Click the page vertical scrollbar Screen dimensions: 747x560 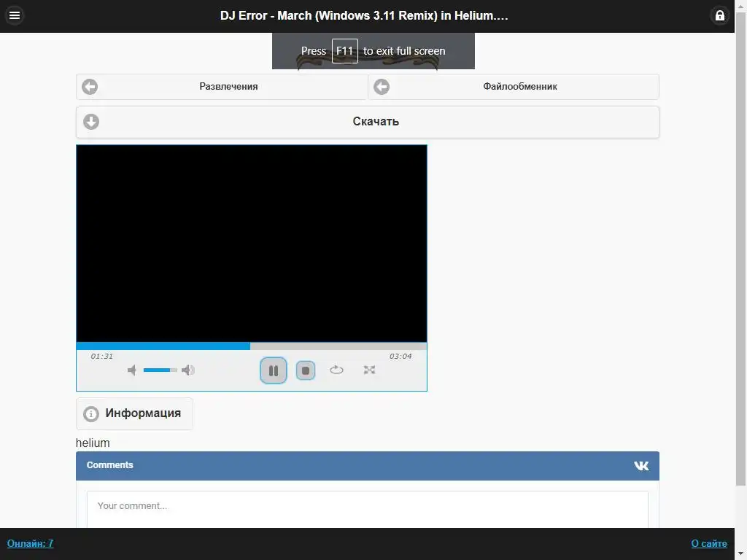tap(741, 248)
